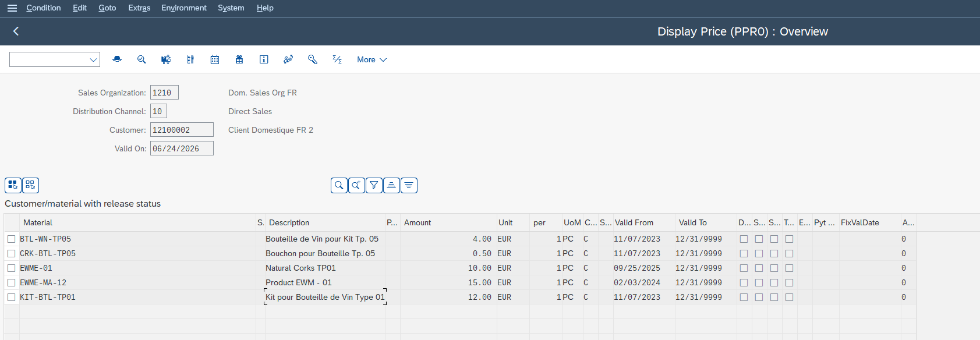
Task: Toggle the D... column checkbox in KIT-BTL-TP01 row
Action: [x=744, y=297]
